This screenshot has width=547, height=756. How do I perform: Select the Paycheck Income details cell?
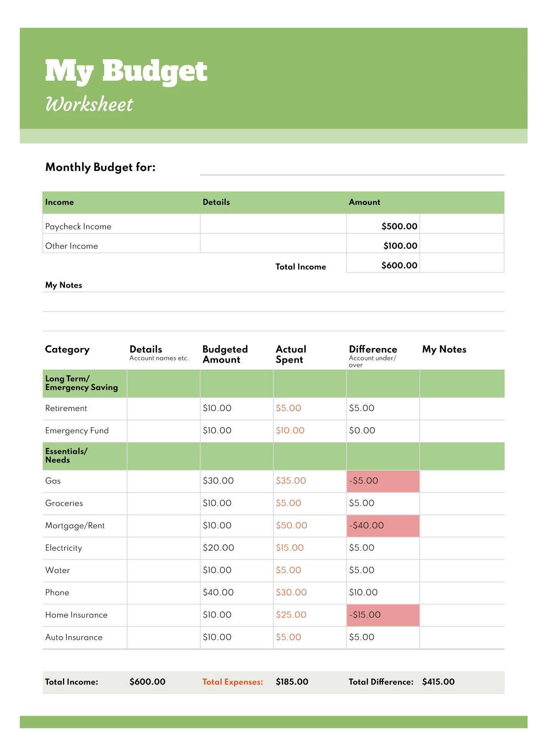[273, 224]
